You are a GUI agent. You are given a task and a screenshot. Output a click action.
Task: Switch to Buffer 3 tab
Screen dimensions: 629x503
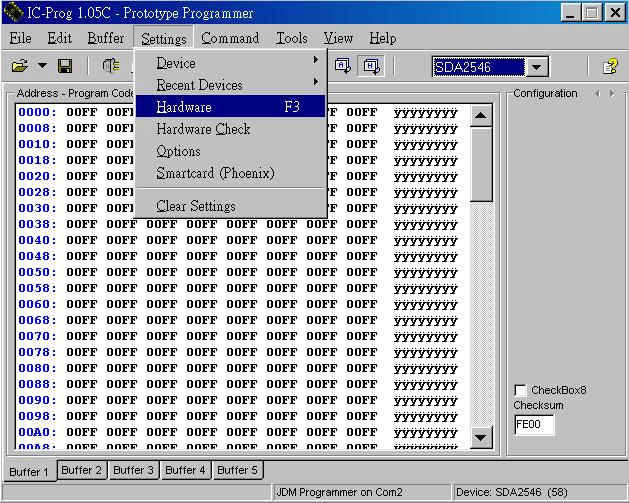click(x=134, y=470)
